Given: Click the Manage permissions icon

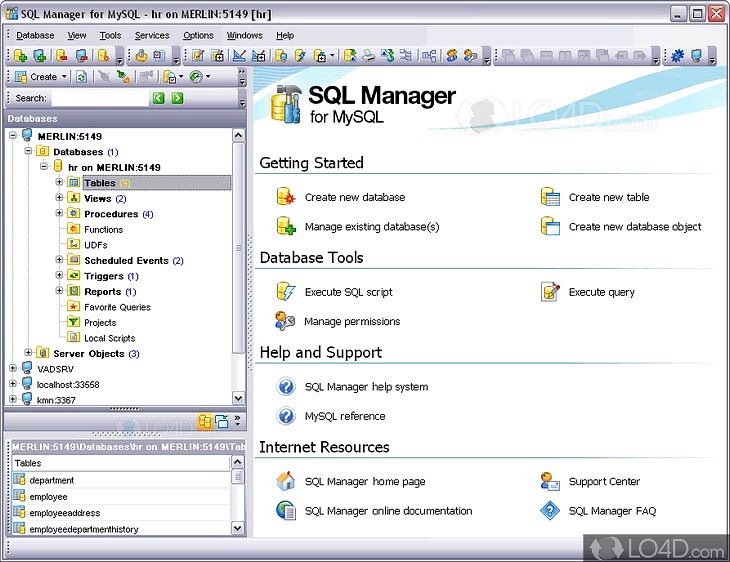Looking at the screenshot, I should click(x=286, y=321).
